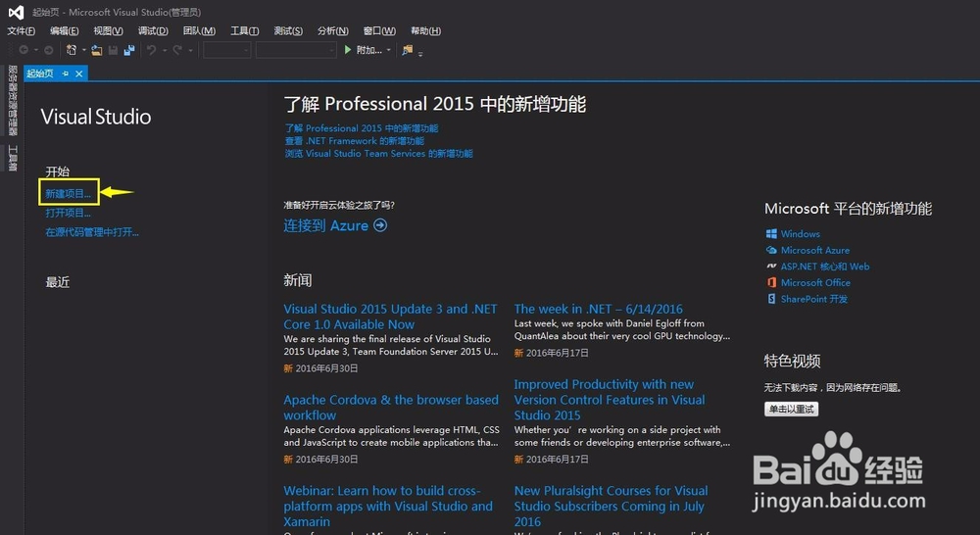Image resolution: width=980 pixels, height=535 pixels.
Task: Click the SharePoint 开发 link text
Action: pyautogui.click(x=813, y=299)
